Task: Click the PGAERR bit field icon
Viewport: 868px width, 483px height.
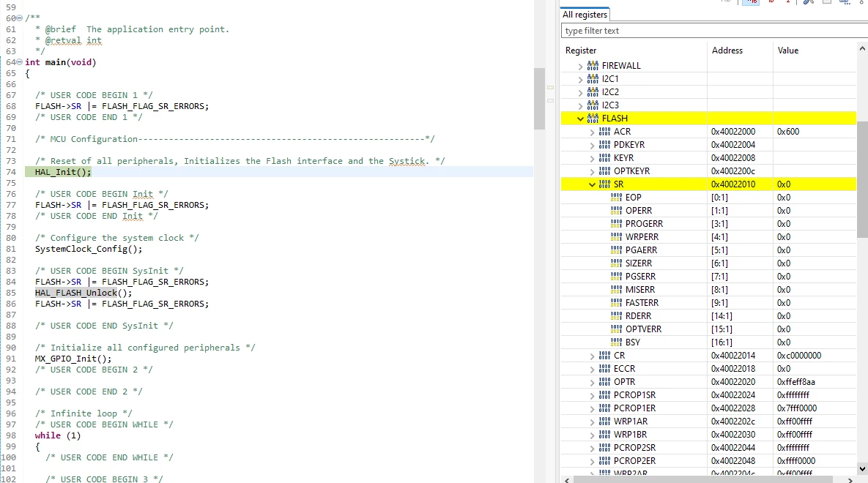Action: (616, 250)
